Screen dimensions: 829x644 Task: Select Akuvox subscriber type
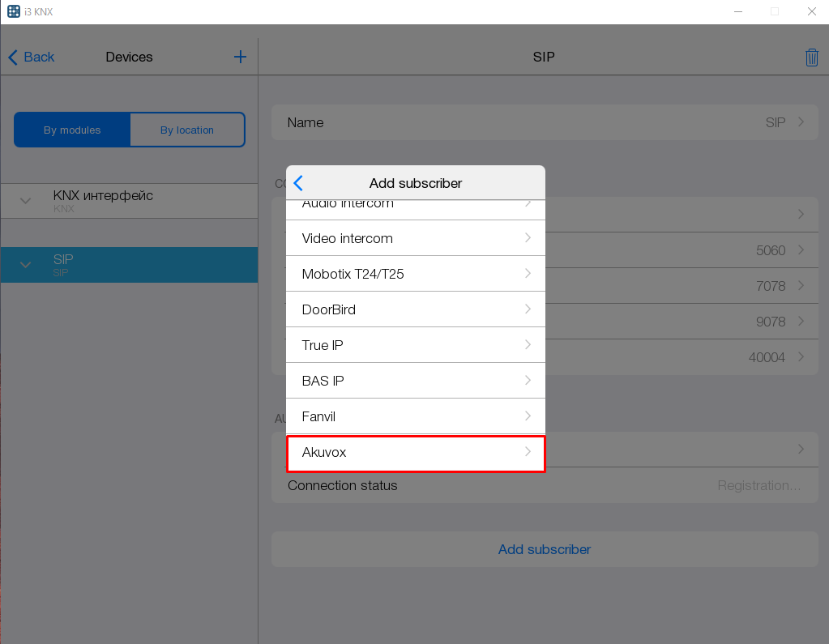coord(415,453)
